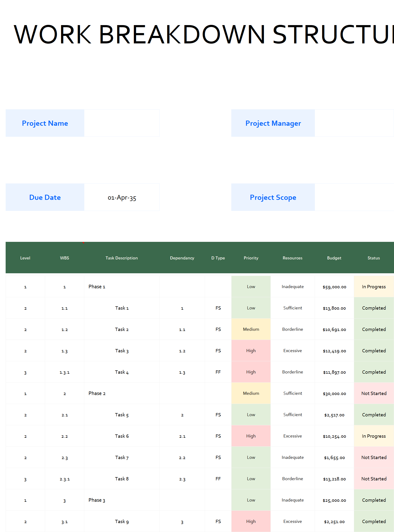Click the Phase 1 In Progress status cell
The height and width of the screenshot is (532, 394).
click(374, 286)
